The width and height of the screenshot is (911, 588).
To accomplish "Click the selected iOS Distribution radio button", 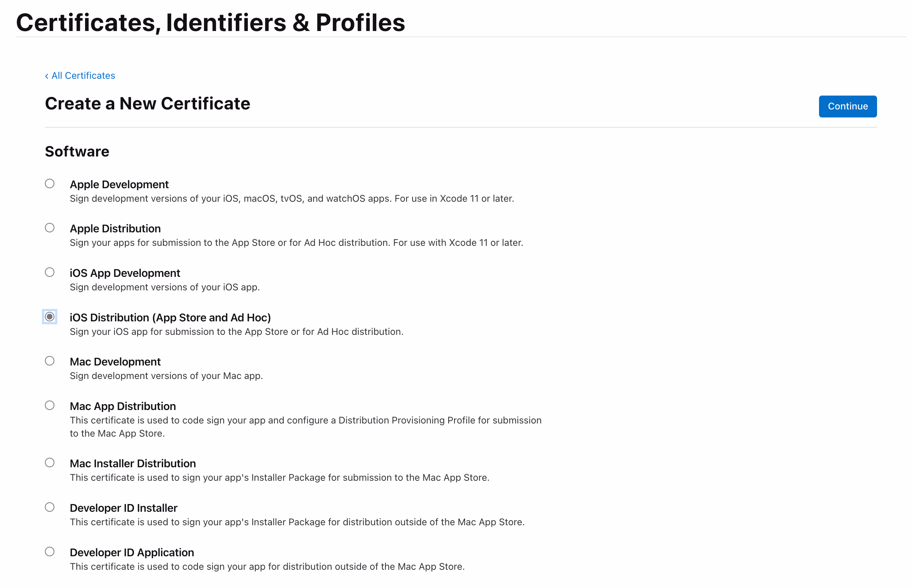I will point(50,317).
